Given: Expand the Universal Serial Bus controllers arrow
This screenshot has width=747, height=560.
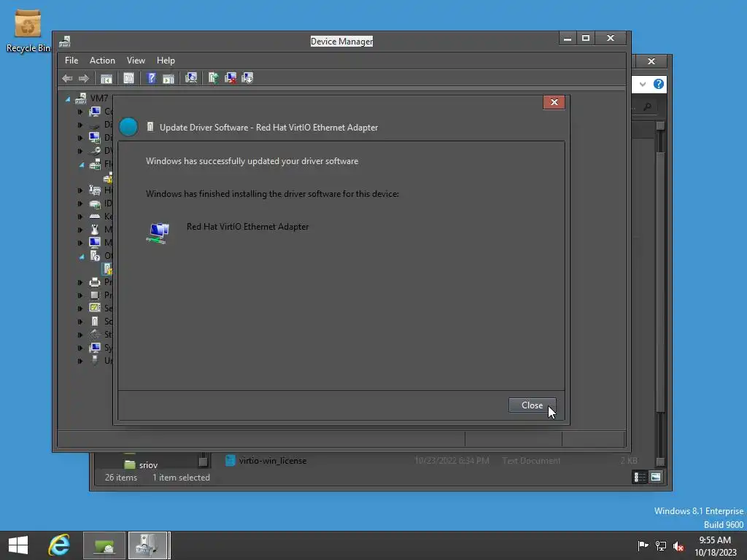Looking at the screenshot, I should click(x=80, y=361).
